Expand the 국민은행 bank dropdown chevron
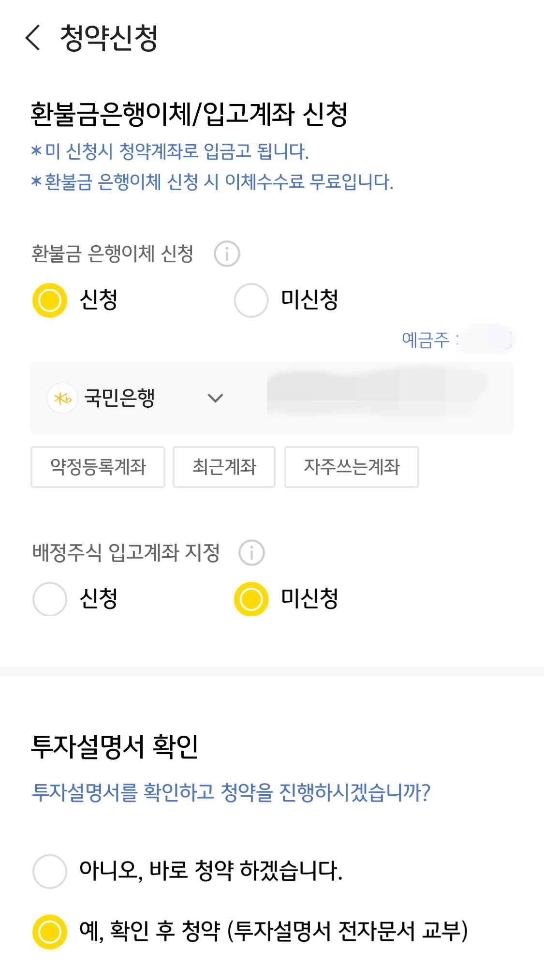 (215, 398)
